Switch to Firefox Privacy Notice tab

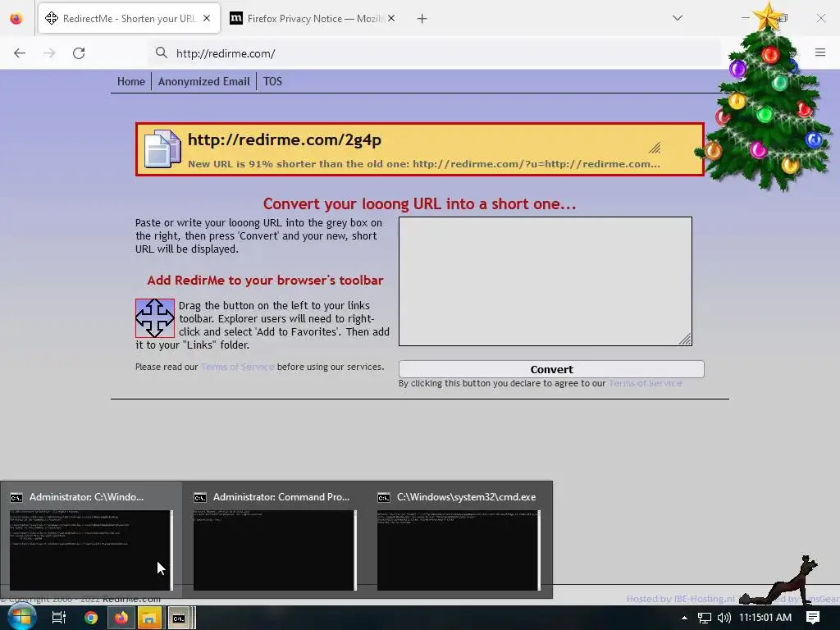coord(314,18)
